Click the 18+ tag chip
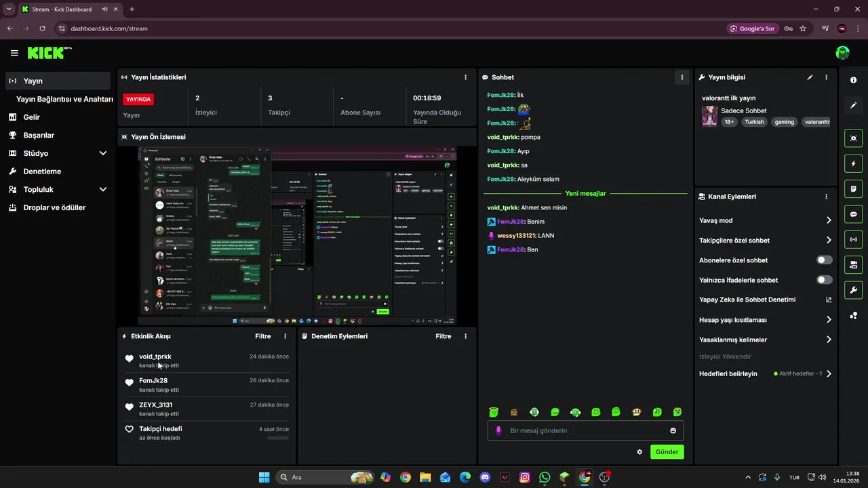Viewport: 868px width, 488px height. (x=729, y=122)
